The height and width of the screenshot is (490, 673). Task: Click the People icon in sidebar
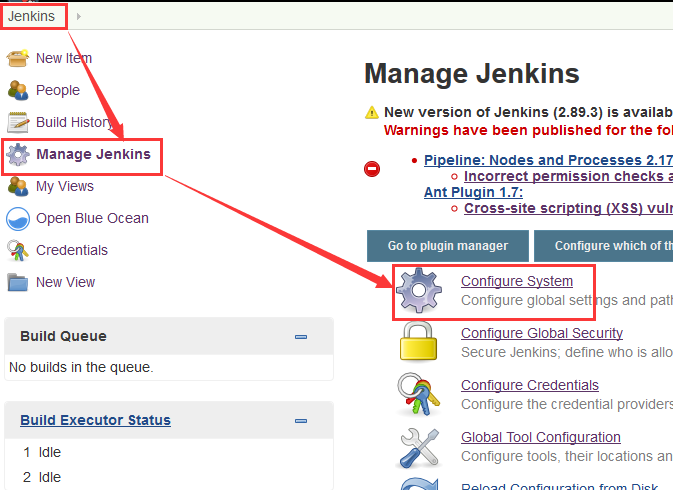point(18,90)
